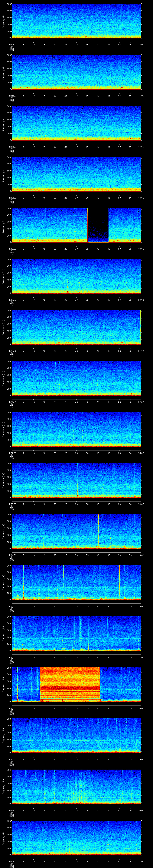The width and height of the screenshot is (153, 868).
Task: Click the 28:00 end time label
Action: pos(141,708)
